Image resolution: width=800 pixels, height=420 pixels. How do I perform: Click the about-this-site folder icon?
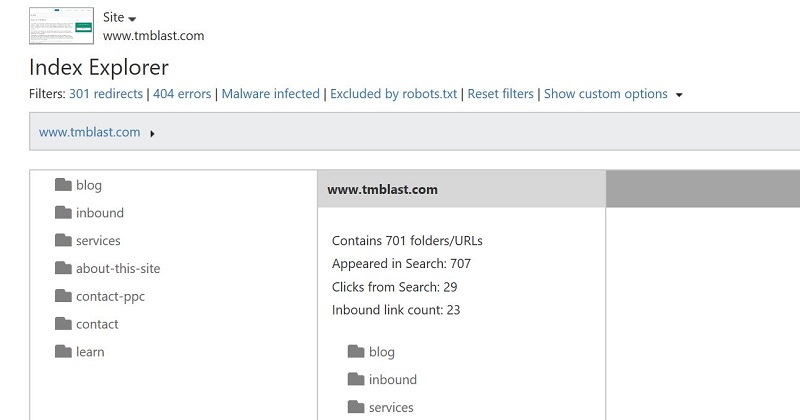pos(63,268)
